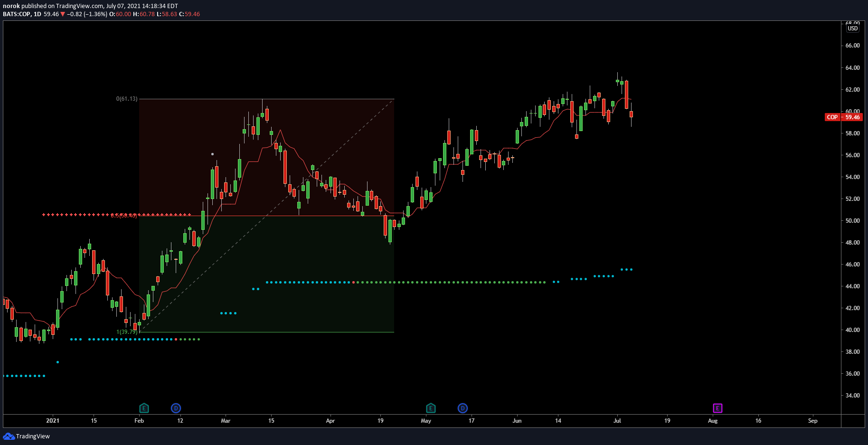This screenshot has width=868, height=445.
Task: Click the 34.00 price axis label
Action: pyautogui.click(x=852, y=396)
